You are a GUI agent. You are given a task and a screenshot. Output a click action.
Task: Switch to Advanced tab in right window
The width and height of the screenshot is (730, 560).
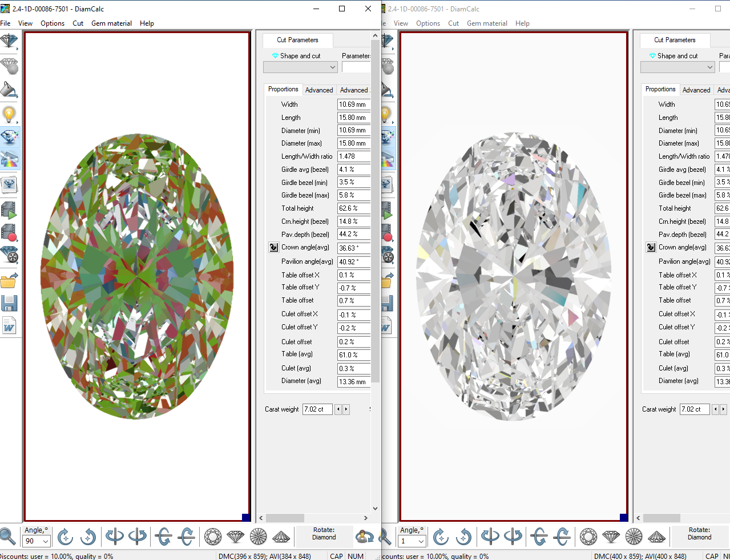(x=696, y=90)
